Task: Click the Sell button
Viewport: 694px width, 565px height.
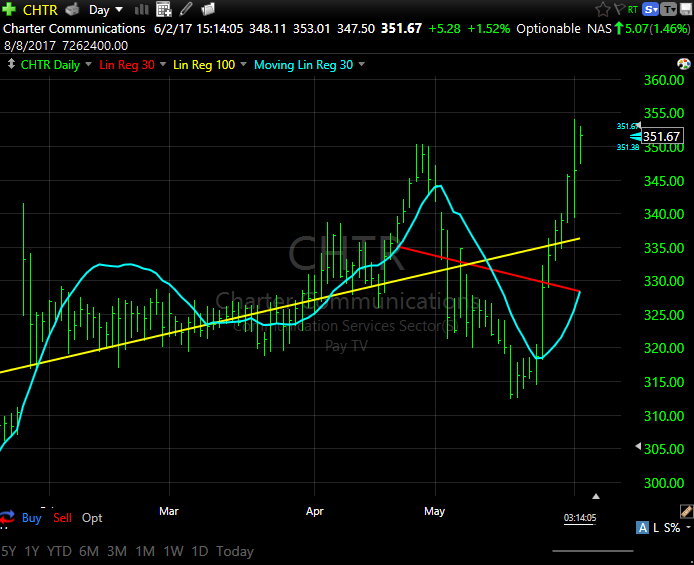Action: coord(62,518)
